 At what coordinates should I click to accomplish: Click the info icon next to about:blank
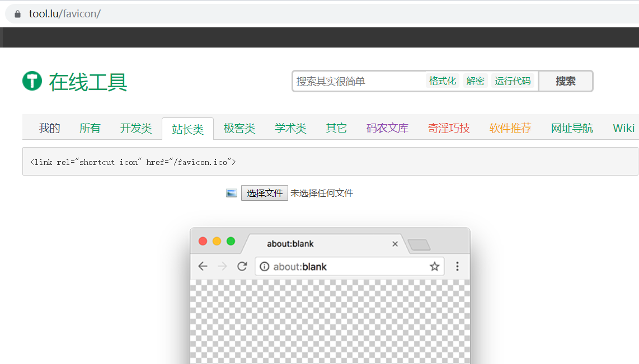264,266
